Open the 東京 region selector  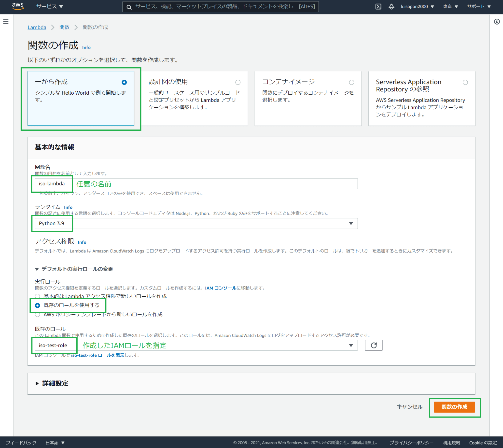[x=450, y=7]
